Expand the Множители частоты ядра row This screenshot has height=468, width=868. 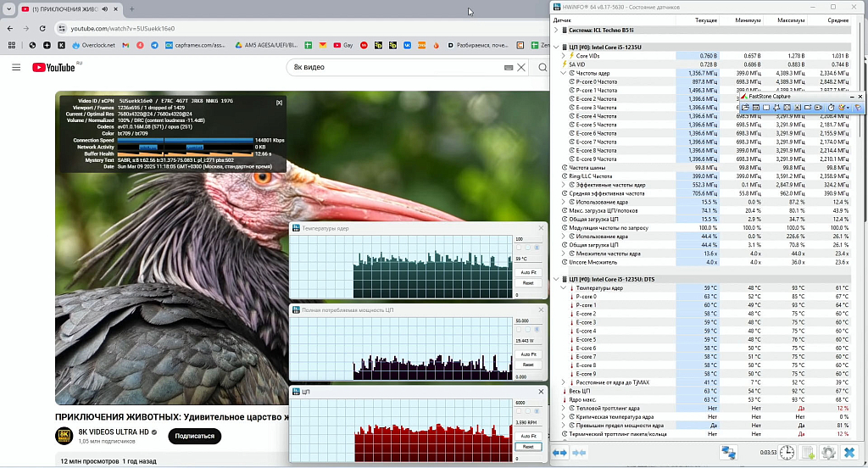tap(563, 253)
